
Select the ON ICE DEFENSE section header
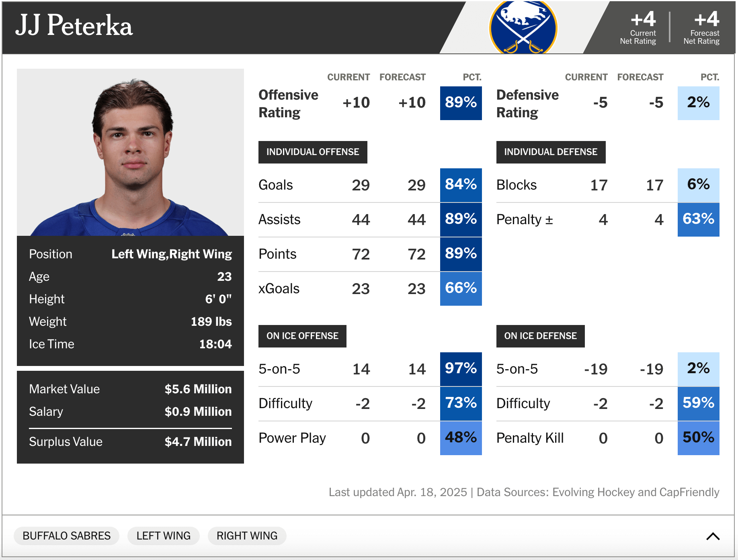[540, 336]
